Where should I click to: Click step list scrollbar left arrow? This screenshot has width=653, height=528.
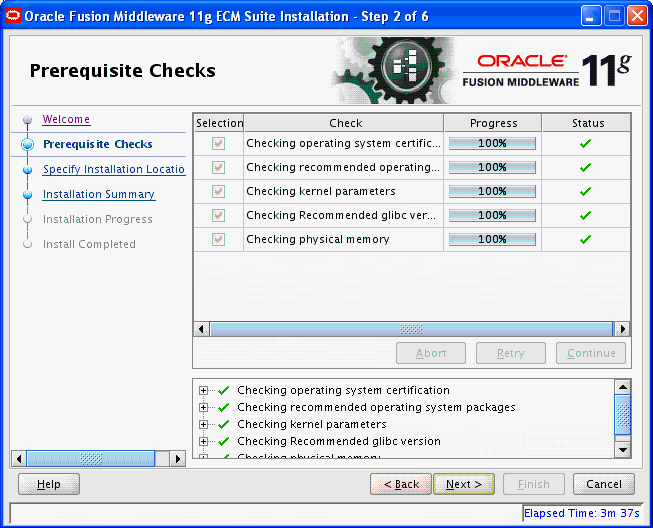[19, 459]
